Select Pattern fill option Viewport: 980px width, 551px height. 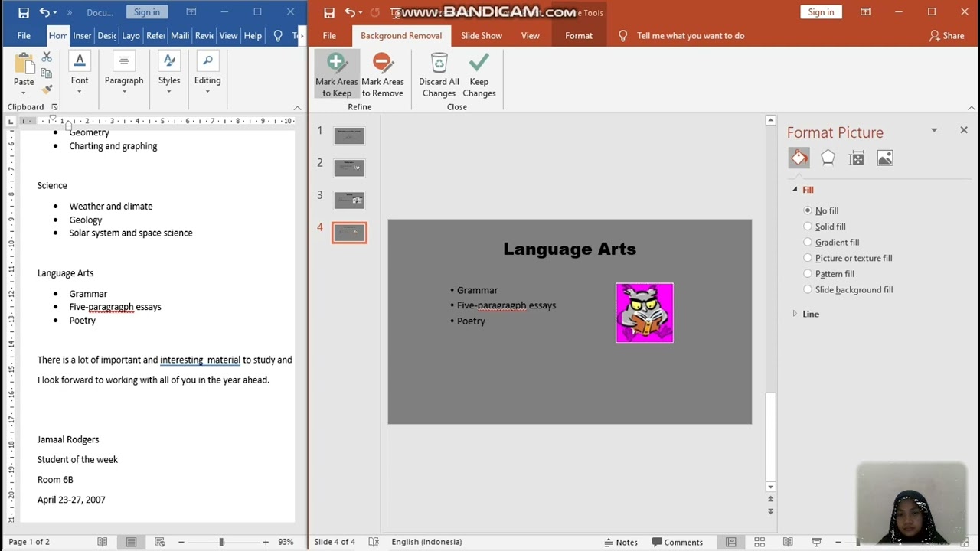(x=829, y=274)
